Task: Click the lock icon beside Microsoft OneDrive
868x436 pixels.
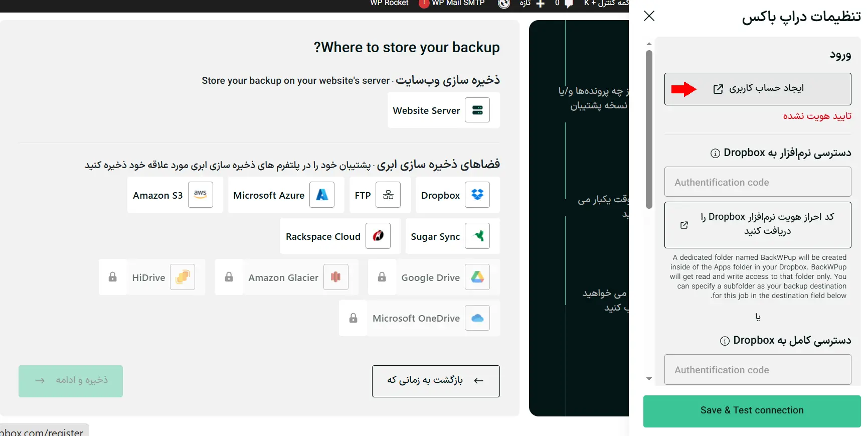Action: [354, 318]
